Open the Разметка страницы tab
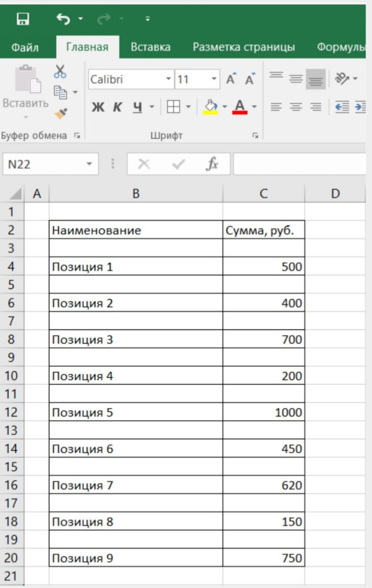The width and height of the screenshot is (372, 588). 244,47
